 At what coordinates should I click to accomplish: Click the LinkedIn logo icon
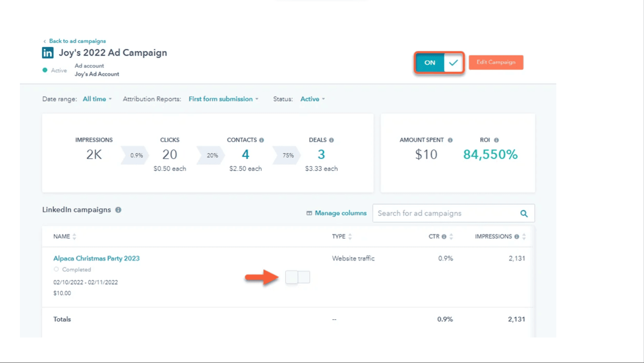[x=48, y=53]
